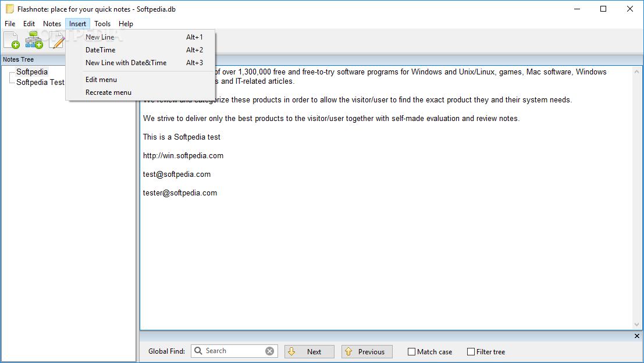Click the 'We strive to deliver' paragraph
Image resolution: width=644 pixels, height=363 pixels.
pyautogui.click(x=331, y=119)
